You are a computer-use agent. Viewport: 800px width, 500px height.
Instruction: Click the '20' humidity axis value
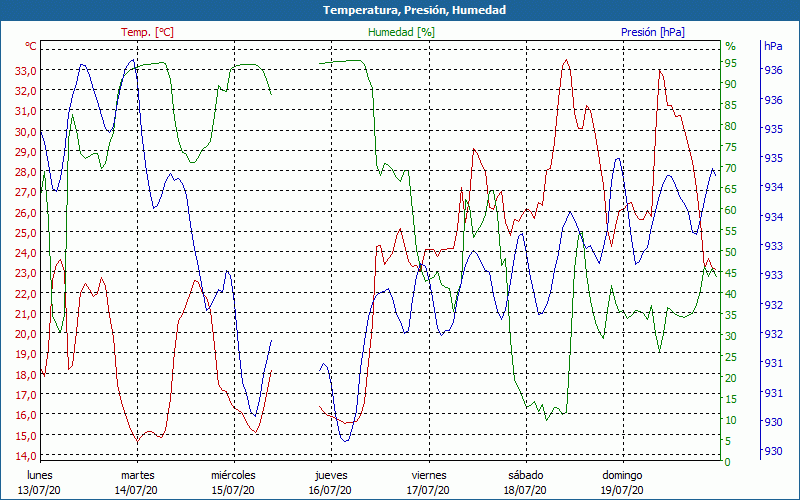click(731, 378)
